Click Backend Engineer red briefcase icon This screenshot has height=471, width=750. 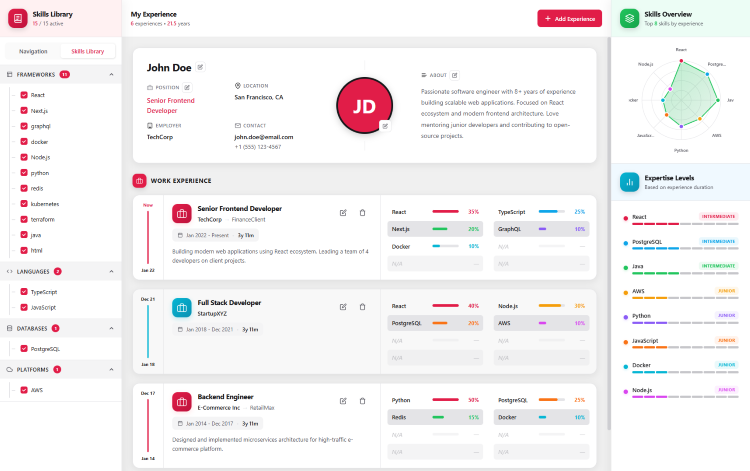point(182,402)
